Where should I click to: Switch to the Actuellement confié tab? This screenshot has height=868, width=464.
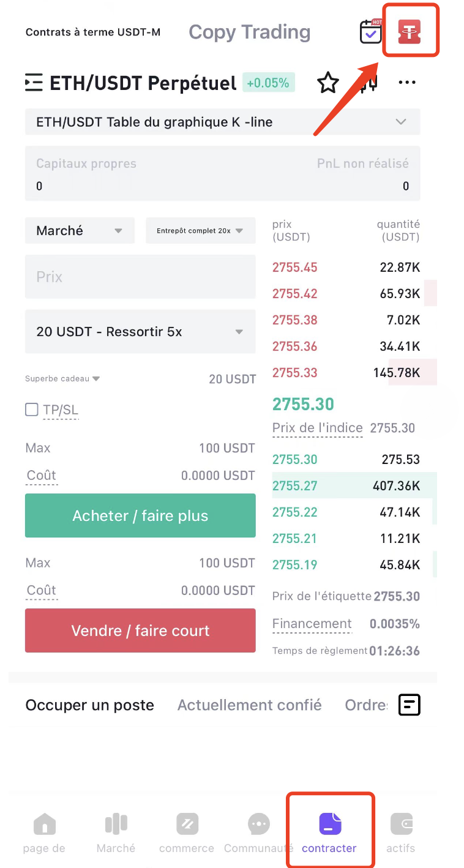click(x=249, y=705)
